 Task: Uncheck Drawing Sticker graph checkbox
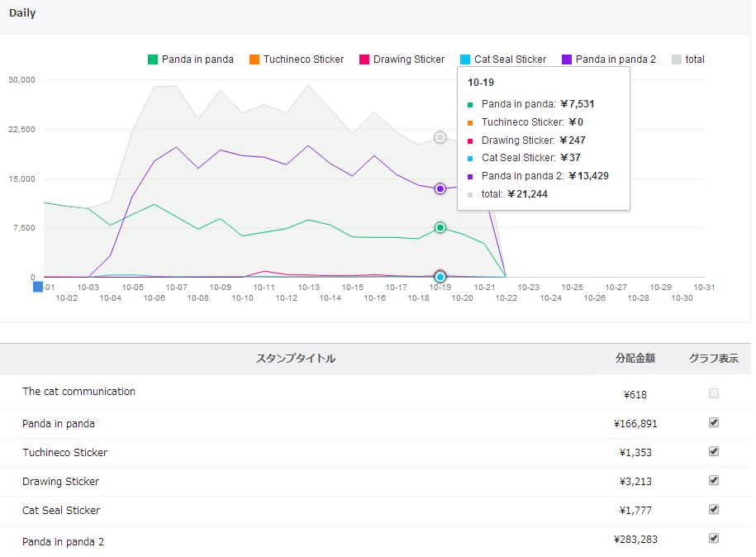(714, 480)
